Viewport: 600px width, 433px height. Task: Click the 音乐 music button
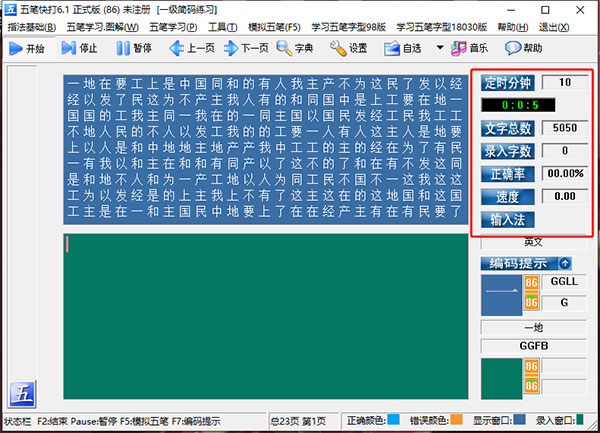[x=469, y=48]
